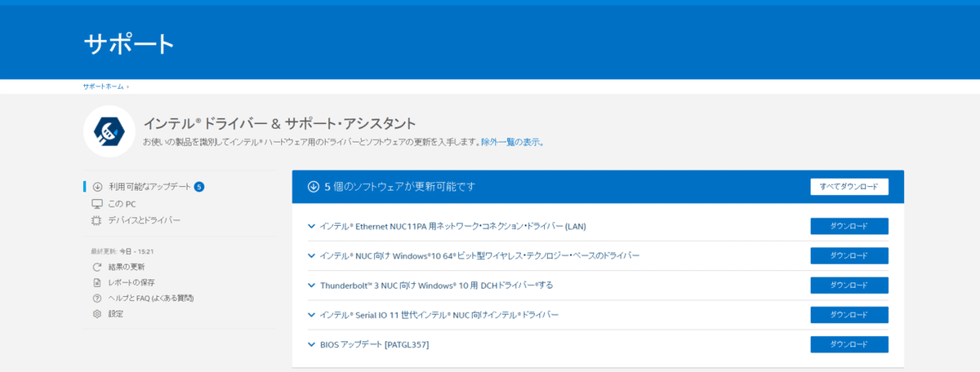
Task: Click the 最終更新: 今日 - 15:21 text
Action: 122,251
